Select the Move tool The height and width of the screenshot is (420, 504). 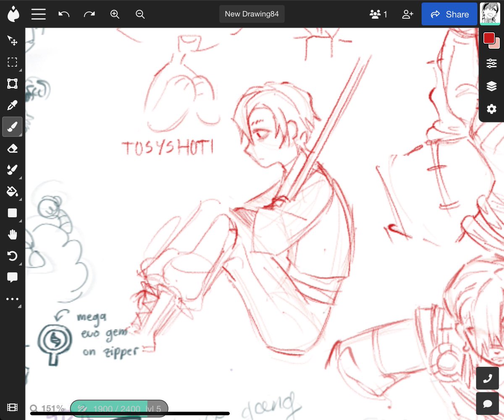(x=13, y=41)
